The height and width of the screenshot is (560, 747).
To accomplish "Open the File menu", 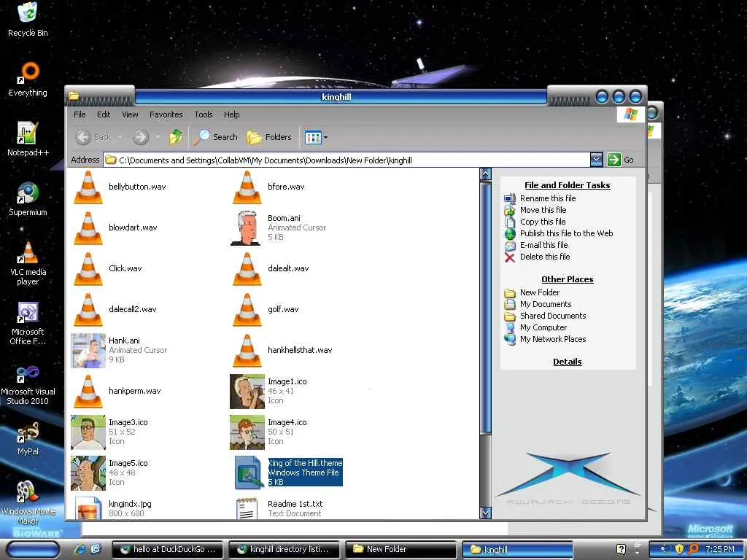I will click(80, 114).
